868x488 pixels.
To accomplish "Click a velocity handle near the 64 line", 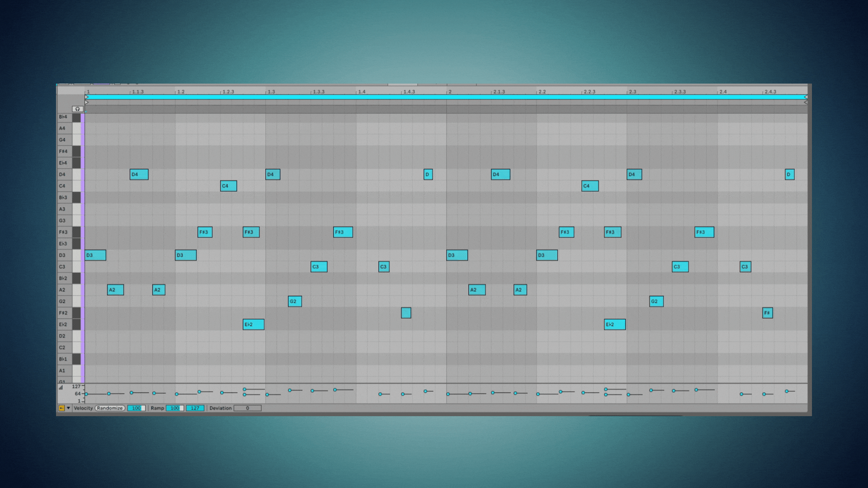I will (86, 394).
